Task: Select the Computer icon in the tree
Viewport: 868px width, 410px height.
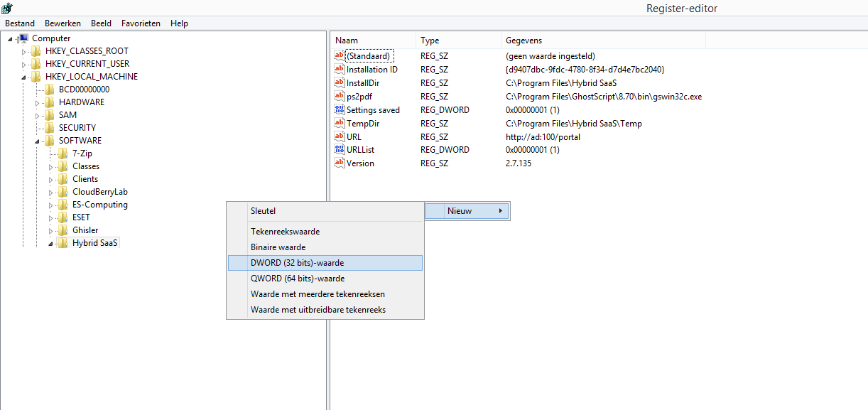Action: (23, 38)
